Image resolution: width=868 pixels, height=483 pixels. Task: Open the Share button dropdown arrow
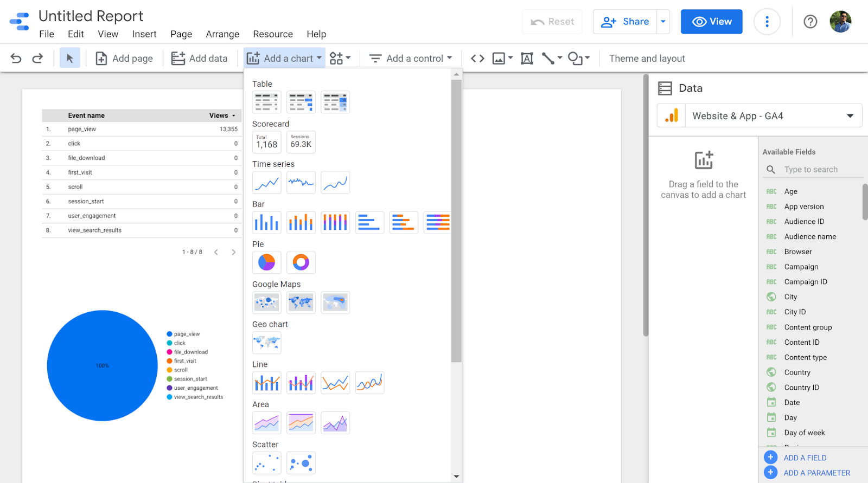(x=663, y=22)
